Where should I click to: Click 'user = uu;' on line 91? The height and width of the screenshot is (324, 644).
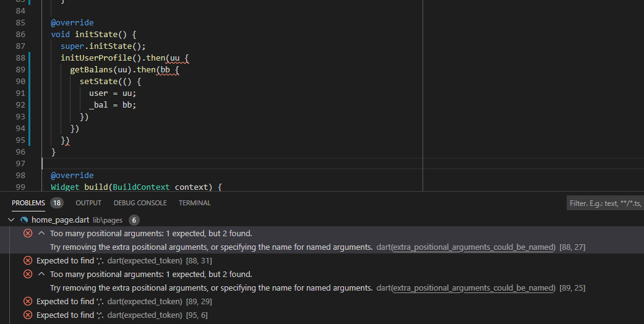coord(113,93)
